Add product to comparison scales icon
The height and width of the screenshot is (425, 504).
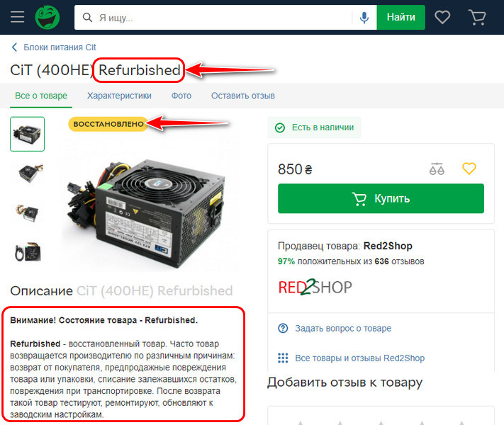437,169
